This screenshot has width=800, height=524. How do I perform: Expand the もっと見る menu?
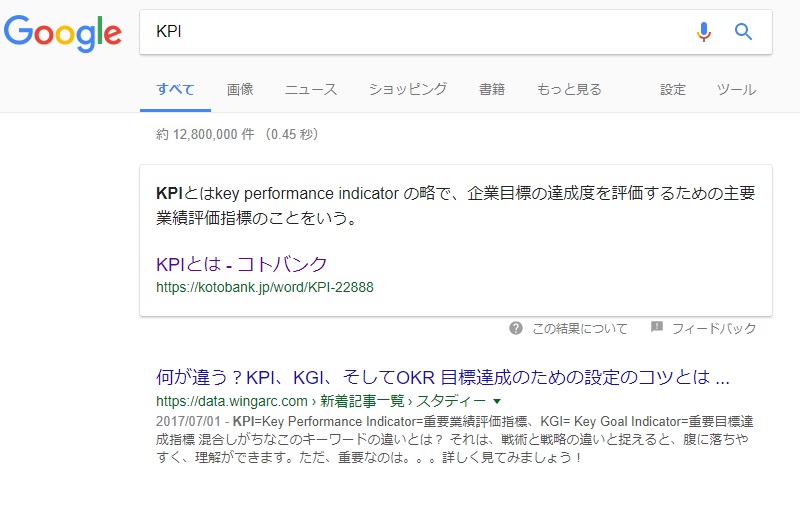(x=569, y=89)
